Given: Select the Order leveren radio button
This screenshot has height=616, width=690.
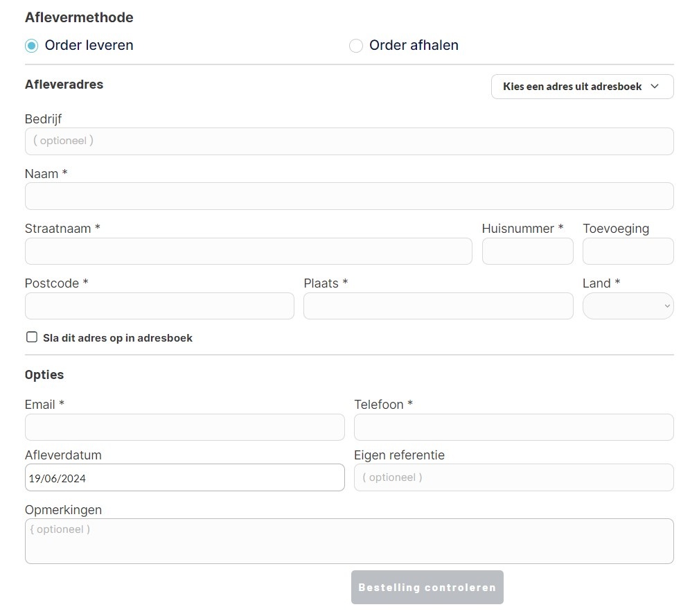Looking at the screenshot, I should pyautogui.click(x=32, y=46).
